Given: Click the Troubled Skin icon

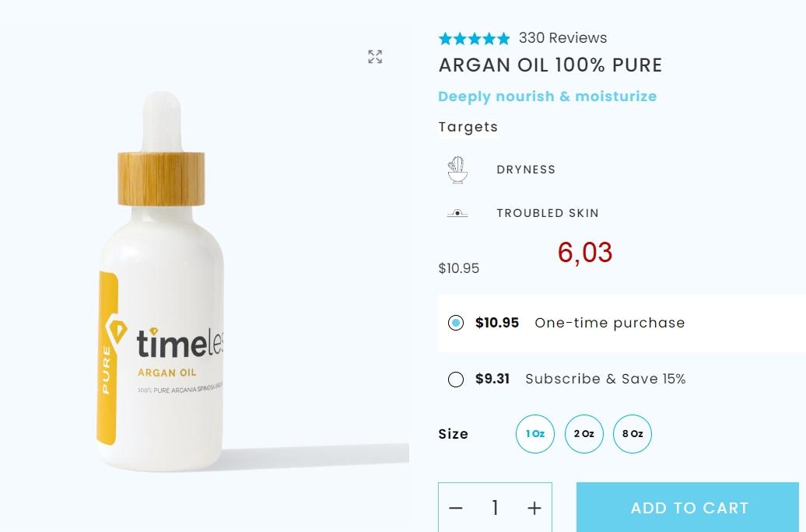Looking at the screenshot, I should pos(457,213).
